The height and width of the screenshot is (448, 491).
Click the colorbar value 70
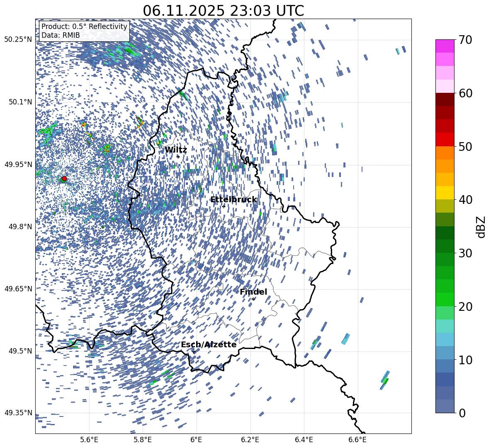(x=465, y=40)
